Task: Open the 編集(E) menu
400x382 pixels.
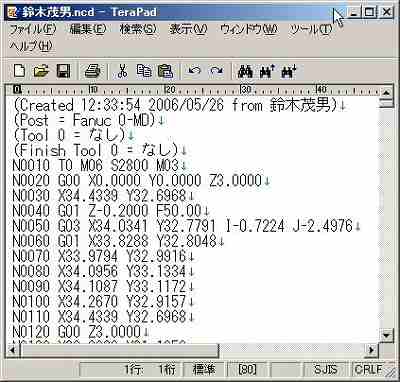Action: 88,29
